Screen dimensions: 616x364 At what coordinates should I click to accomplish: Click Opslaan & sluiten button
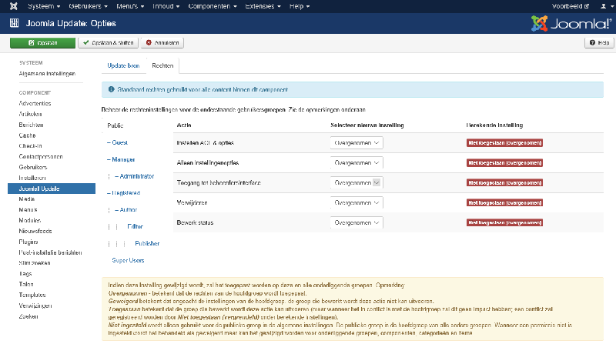point(108,43)
